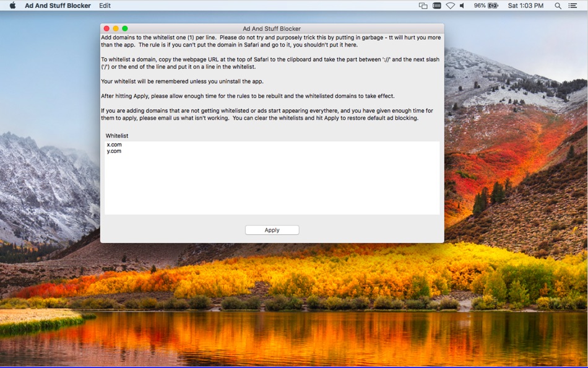Viewport: 588px width, 368px height.
Task: Open Spotlight search magnifier
Action: [x=558, y=6]
